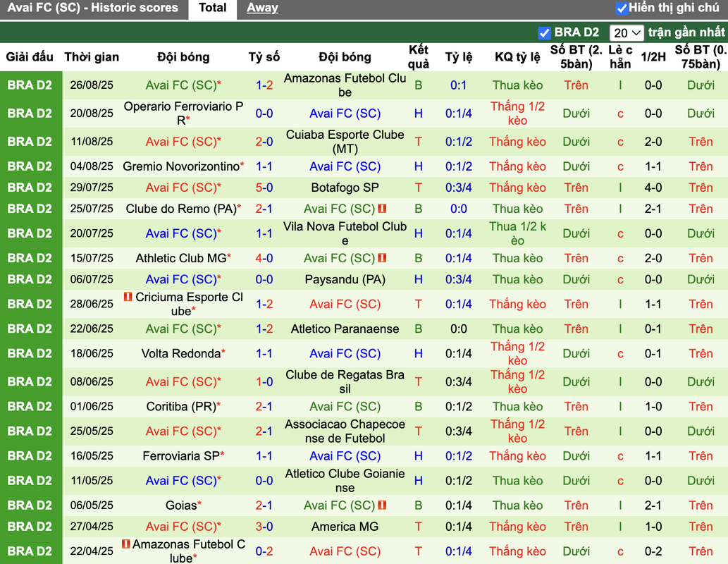Click the Vila Nova Futebol Clube team name
Image resolution: width=728 pixels, height=564 pixels.
345,233
